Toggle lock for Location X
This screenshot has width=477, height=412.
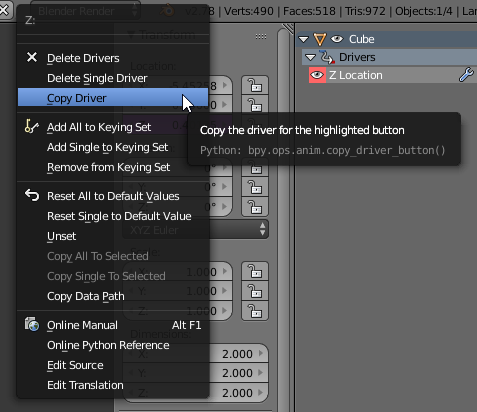[255, 85]
